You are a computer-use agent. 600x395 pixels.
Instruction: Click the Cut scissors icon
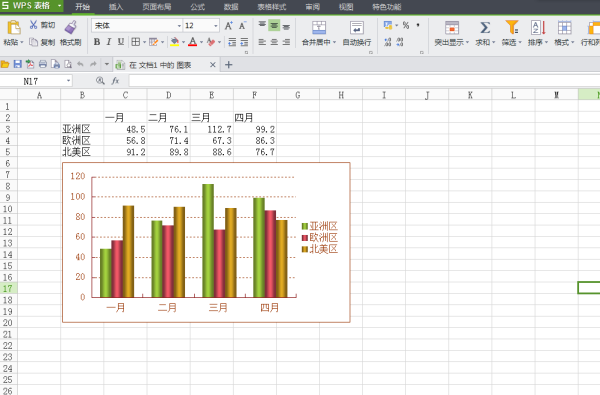(33, 25)
